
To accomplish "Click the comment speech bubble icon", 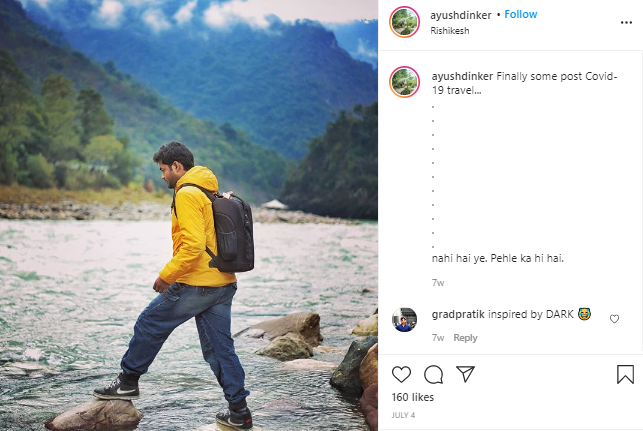I will (433, 374).
